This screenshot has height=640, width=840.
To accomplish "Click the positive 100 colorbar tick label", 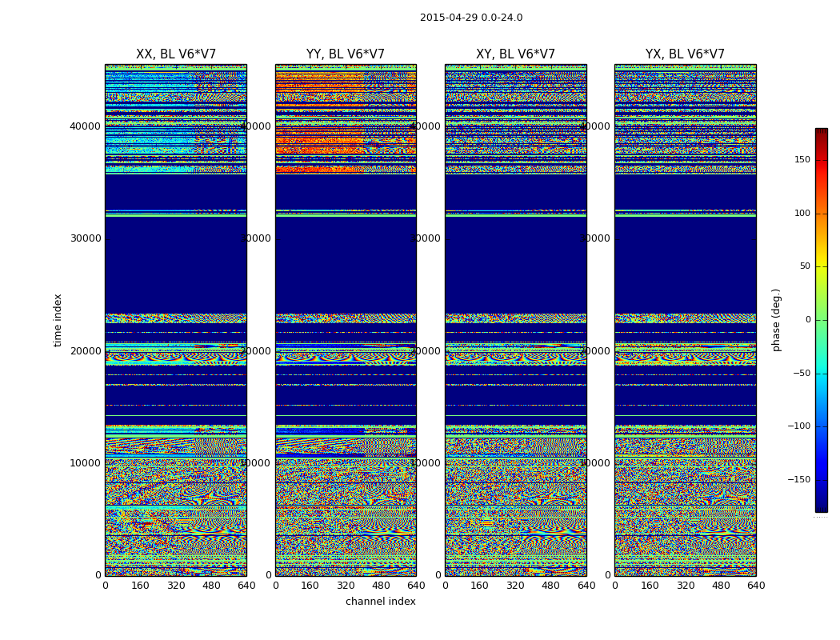I will coord(802,213).
